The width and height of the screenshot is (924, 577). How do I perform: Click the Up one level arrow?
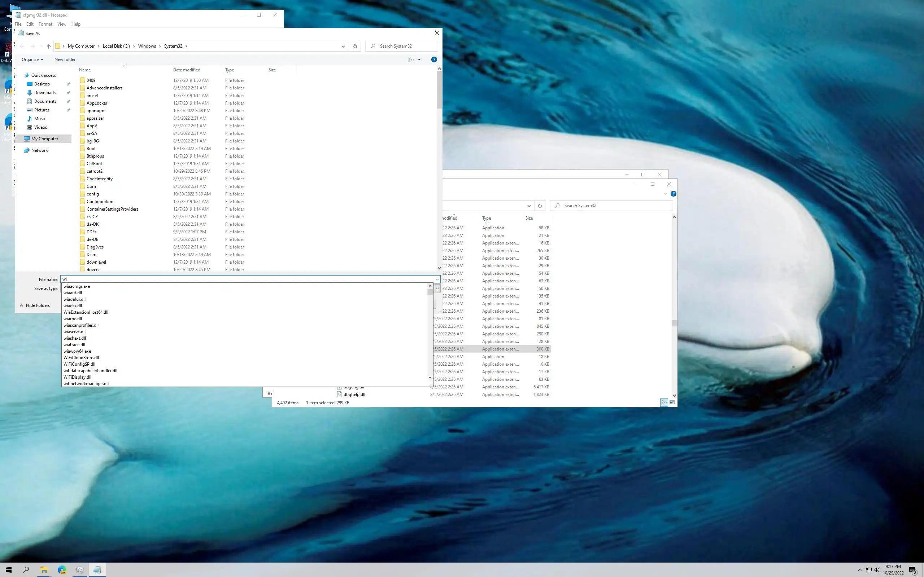click(48, 46)
